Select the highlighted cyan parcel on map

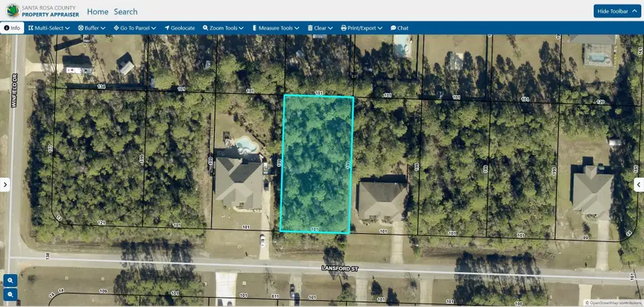click(317, 164)
